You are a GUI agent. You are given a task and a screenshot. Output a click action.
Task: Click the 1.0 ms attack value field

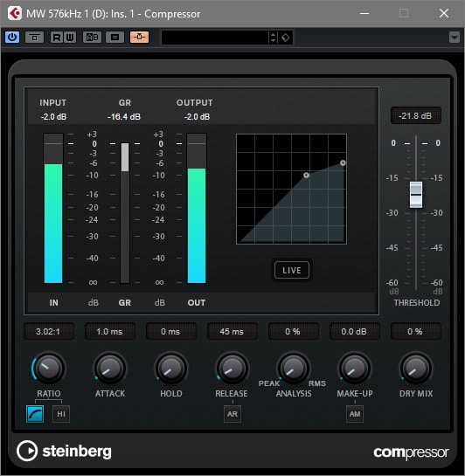click(109, 331)
